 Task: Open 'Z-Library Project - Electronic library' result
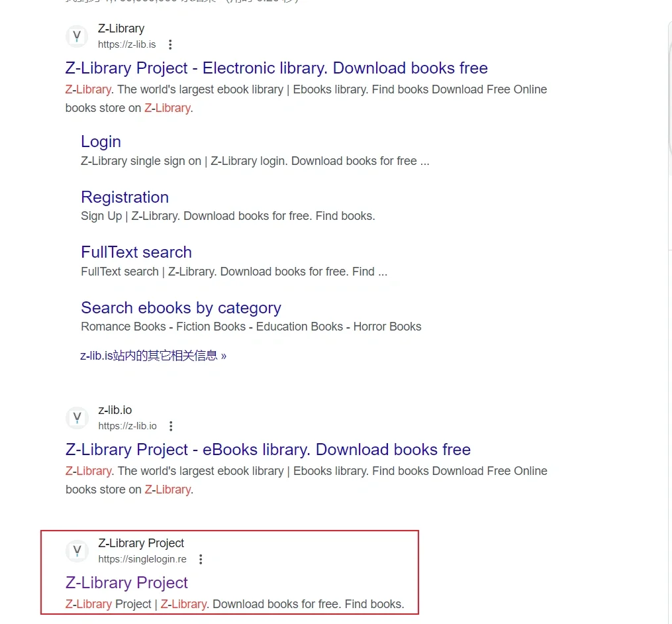(x=277, y=68)
